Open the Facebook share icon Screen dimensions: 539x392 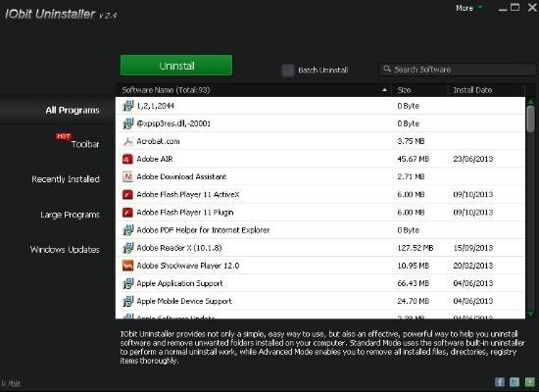[500, 381]
